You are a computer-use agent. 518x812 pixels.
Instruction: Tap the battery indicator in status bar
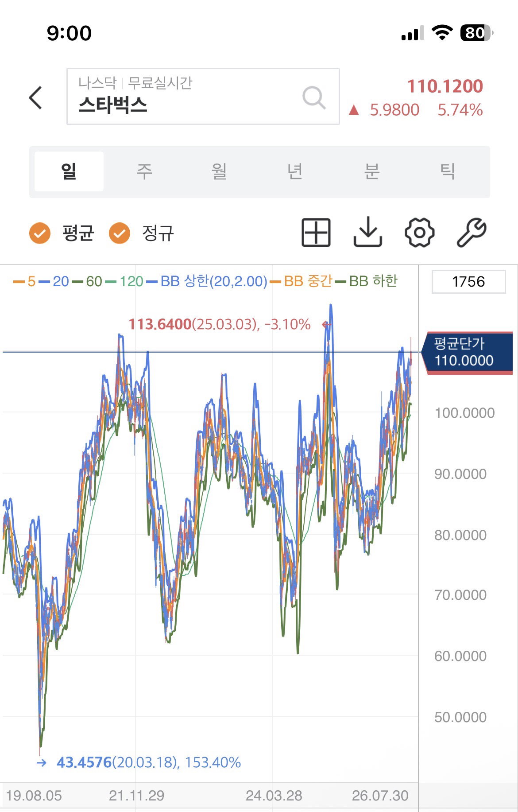477,33
